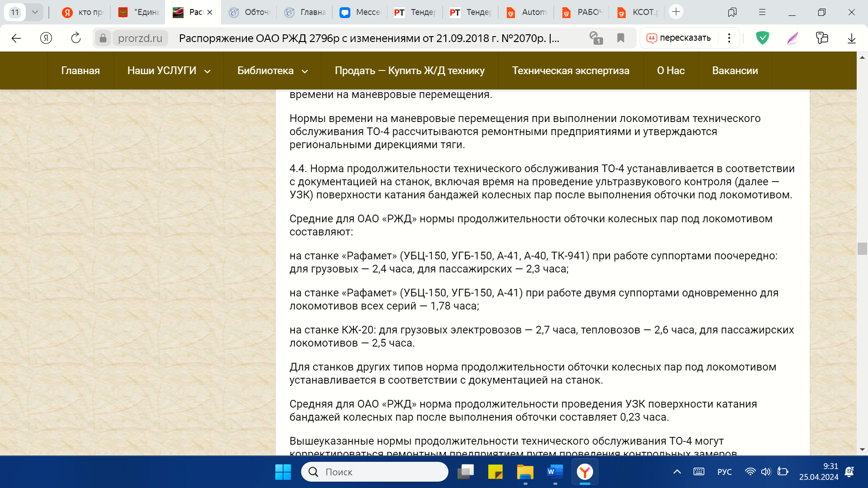This screenshot has width=868, height=488.
Task: Switch to the РАБОЧ tab
Action: [582, 12]
